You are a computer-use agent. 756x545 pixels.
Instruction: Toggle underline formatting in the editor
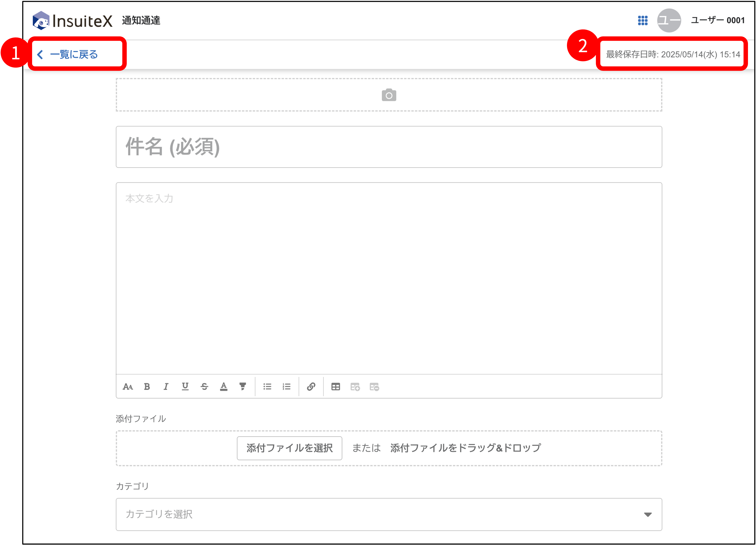pyautogui.click(x=185, y=387)
